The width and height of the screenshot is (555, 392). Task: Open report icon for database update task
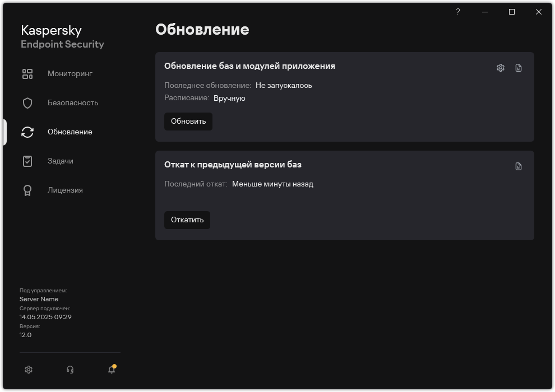point(518,67)
